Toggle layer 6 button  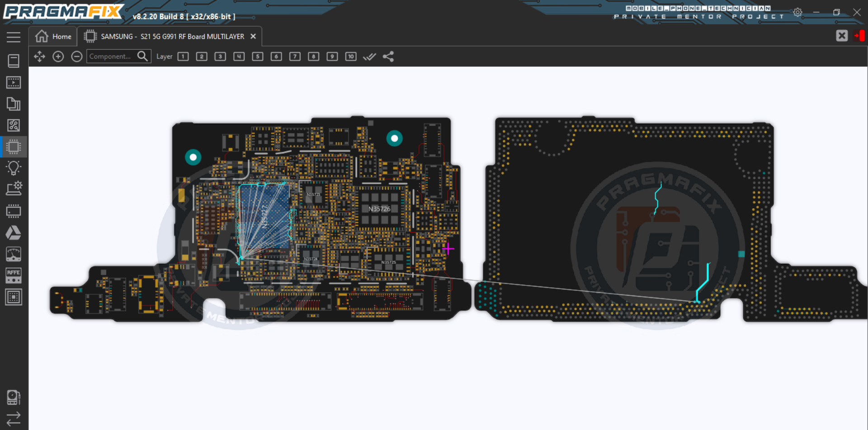pos(276,56)
